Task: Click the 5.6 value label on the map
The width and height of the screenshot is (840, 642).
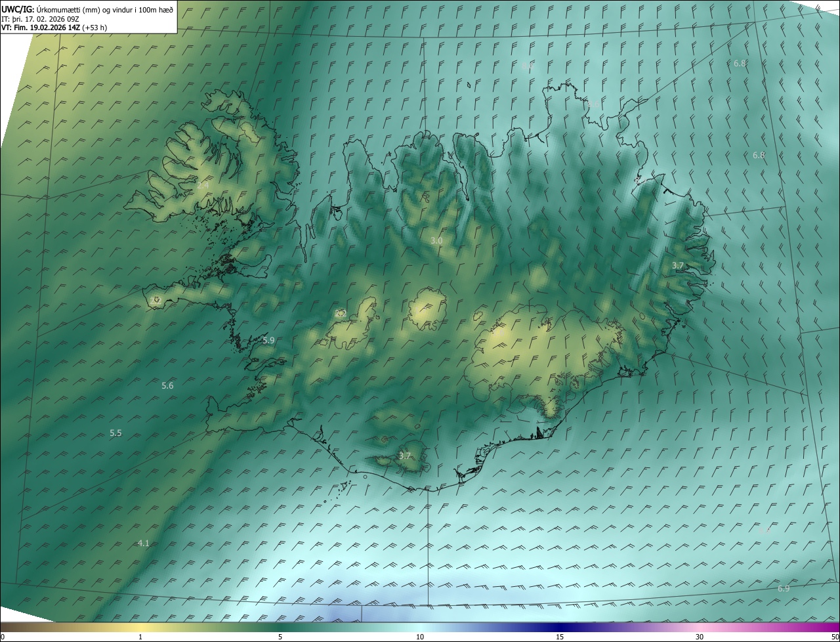Action: pyautogui.click(x=167, y=386)
